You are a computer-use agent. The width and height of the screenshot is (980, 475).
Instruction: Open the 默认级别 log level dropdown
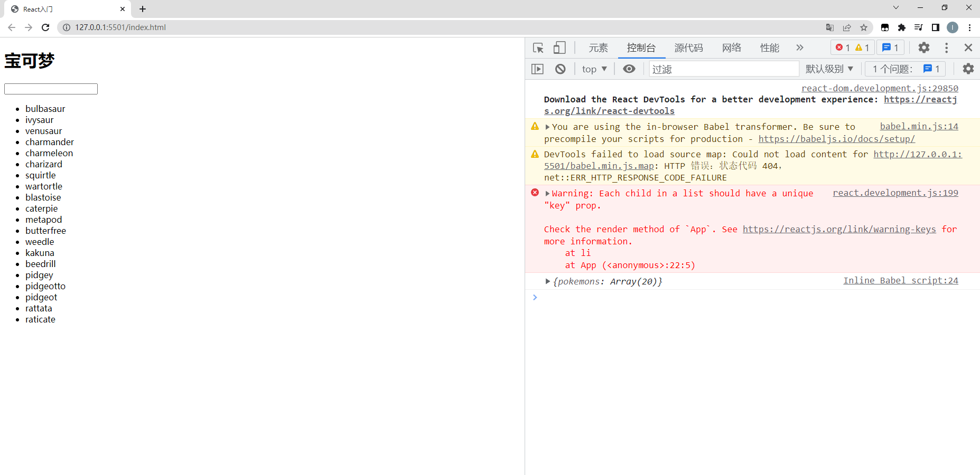[x=829, y=69]
